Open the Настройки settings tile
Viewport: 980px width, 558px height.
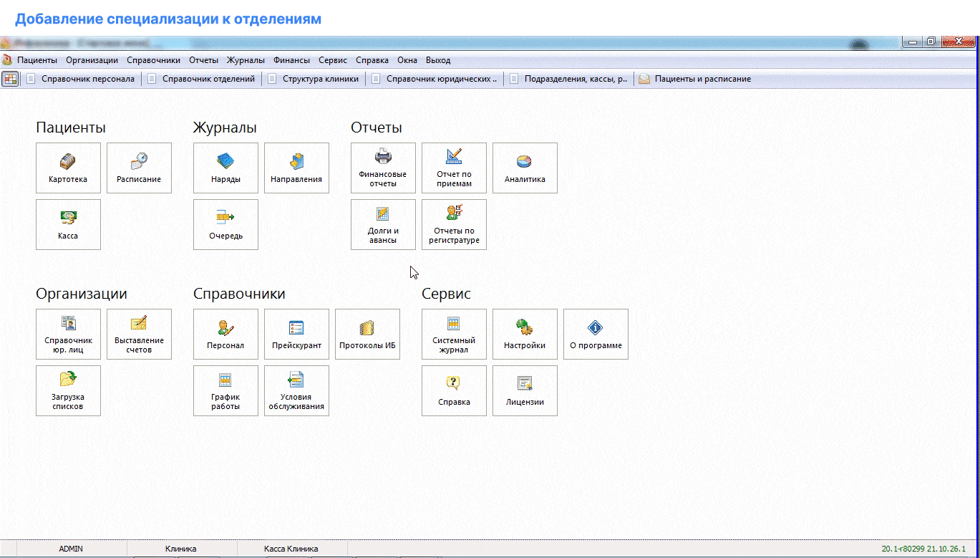click(x=525, y=334)
